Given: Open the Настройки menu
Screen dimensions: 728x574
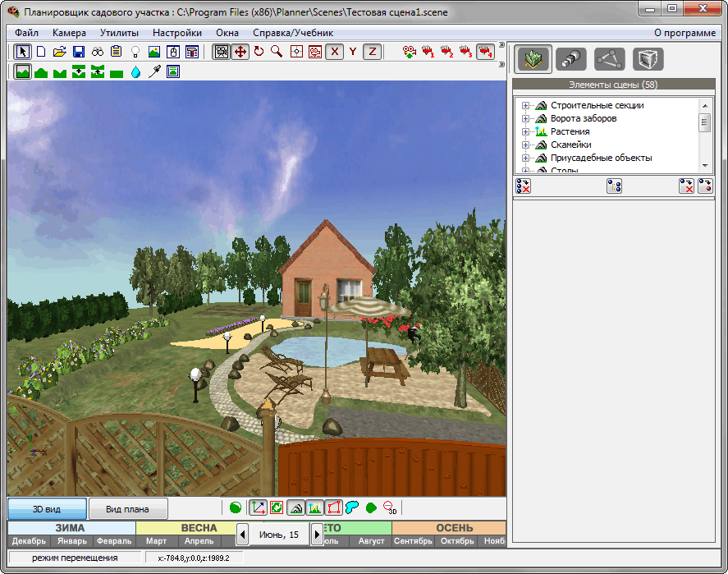Looking at the screenshot, I should click(176, 33).
